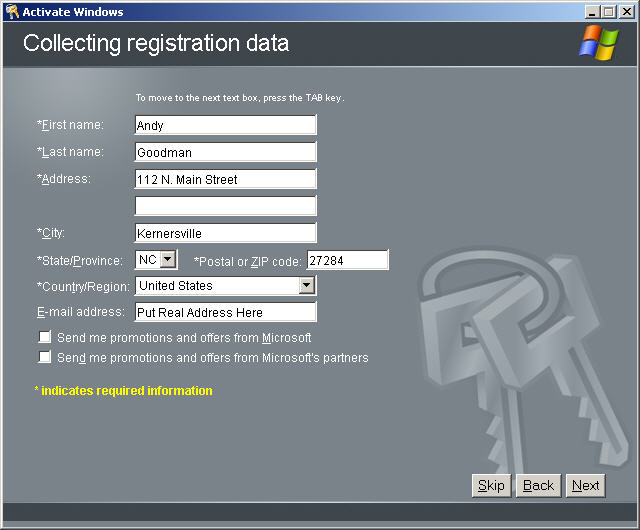The height and width of the screenshot is (530, 640).
Task: Click the *First name: label
Action: [70, 125]
